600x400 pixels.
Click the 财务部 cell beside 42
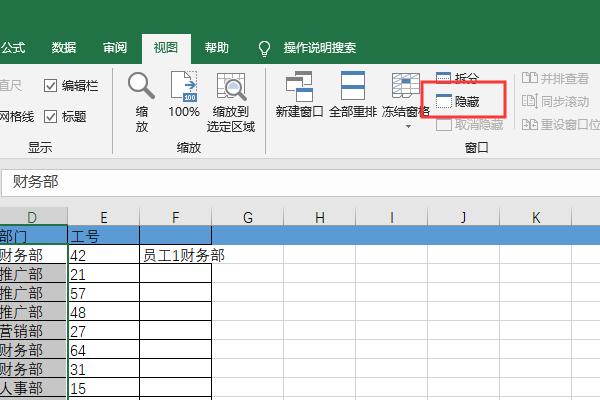tap(33, 255)
